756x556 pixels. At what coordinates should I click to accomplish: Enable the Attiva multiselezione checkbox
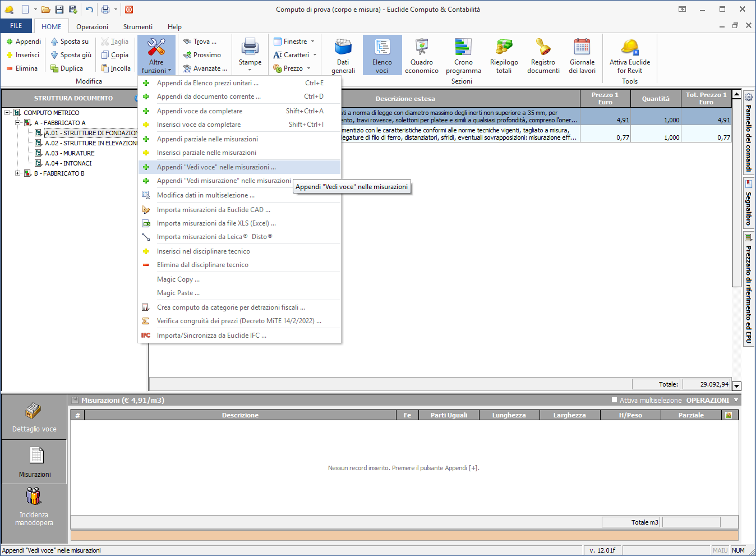615,400
